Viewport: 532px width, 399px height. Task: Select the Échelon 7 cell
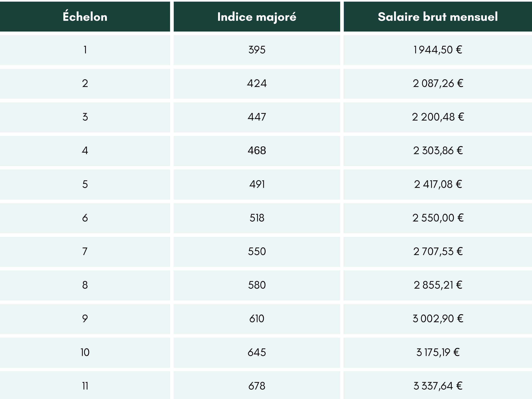(85, 251)
